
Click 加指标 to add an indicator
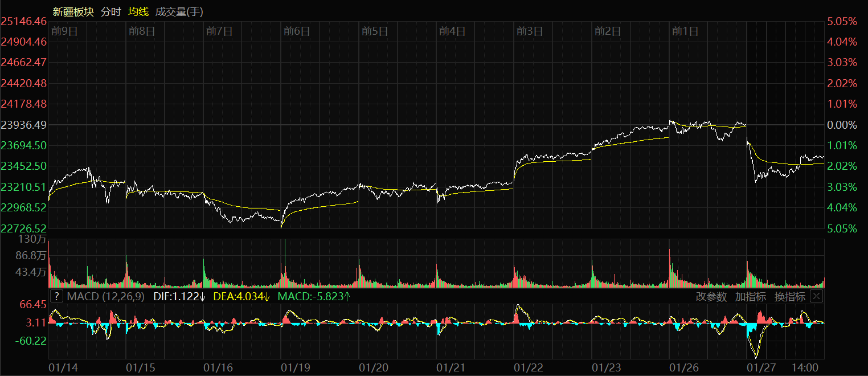tap(750, 296)
